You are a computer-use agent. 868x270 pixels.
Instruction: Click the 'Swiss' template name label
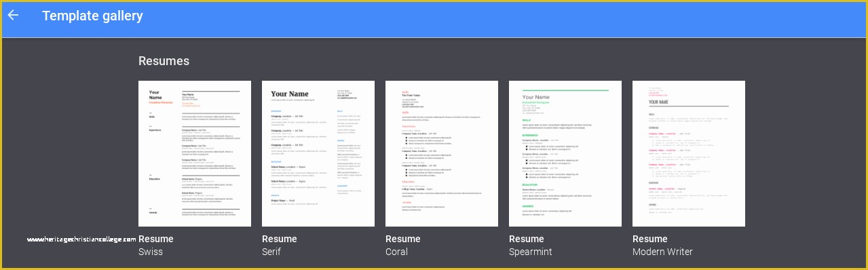[151, 252]
